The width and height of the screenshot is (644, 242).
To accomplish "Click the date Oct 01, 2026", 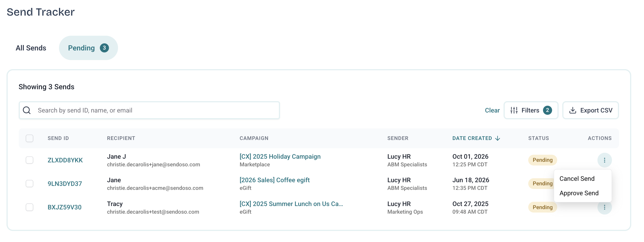I will 470,157.
